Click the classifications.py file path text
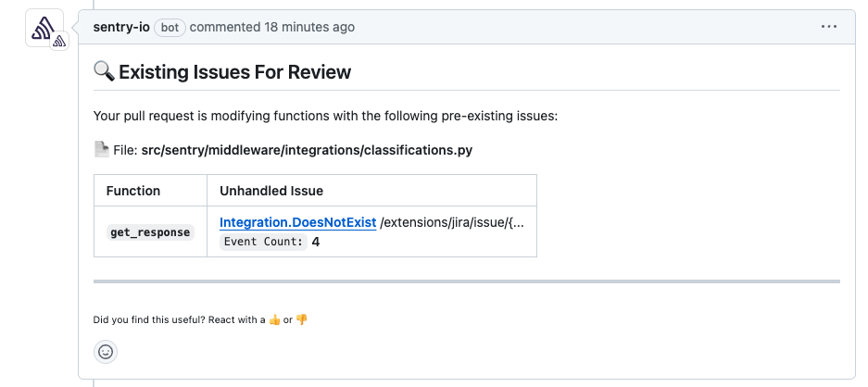Screen dimensions: 868x387 [x=307, y=149]
